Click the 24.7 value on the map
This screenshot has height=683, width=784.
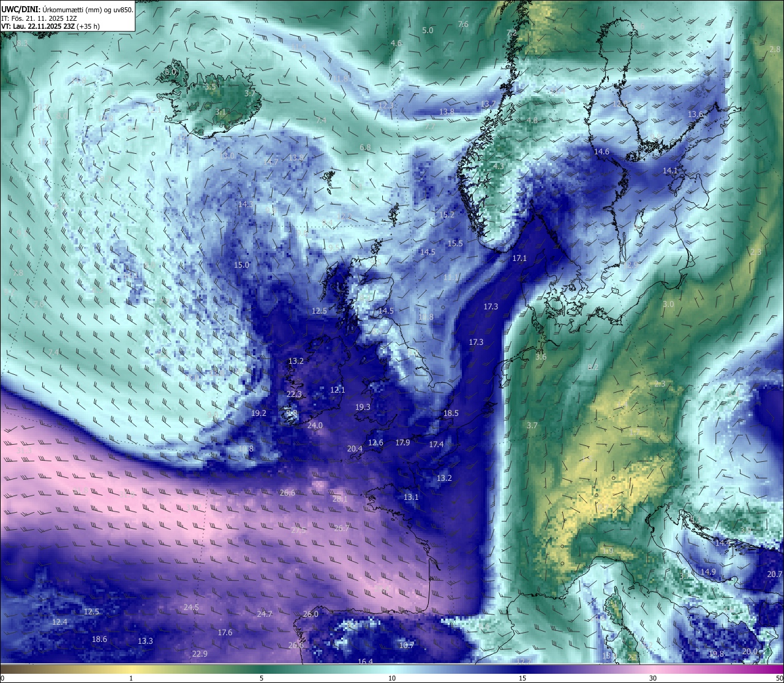(x=265, y=614)
